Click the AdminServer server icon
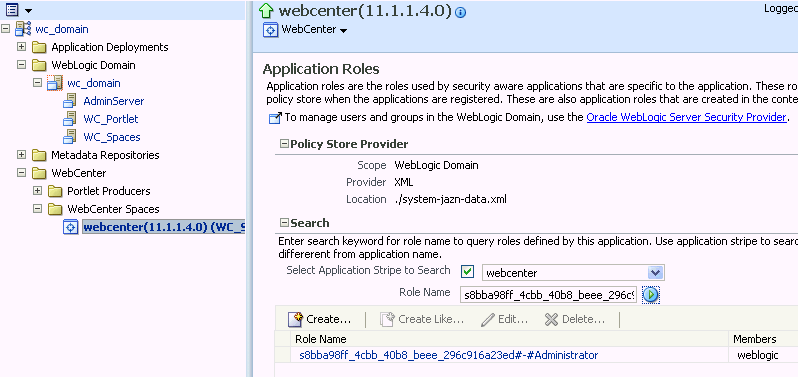 70,101
